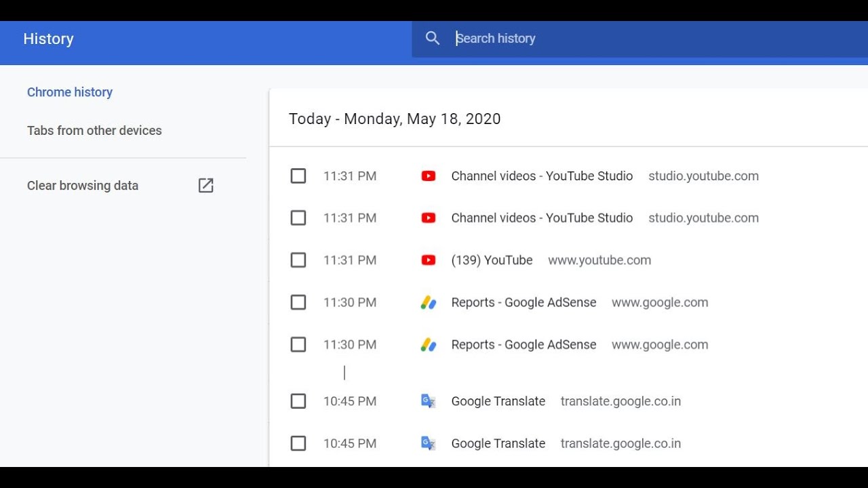Viewport: 868px width, 488px height.
Task: Click the 10:45 PM time of the second Translate row
Action: 350,443
